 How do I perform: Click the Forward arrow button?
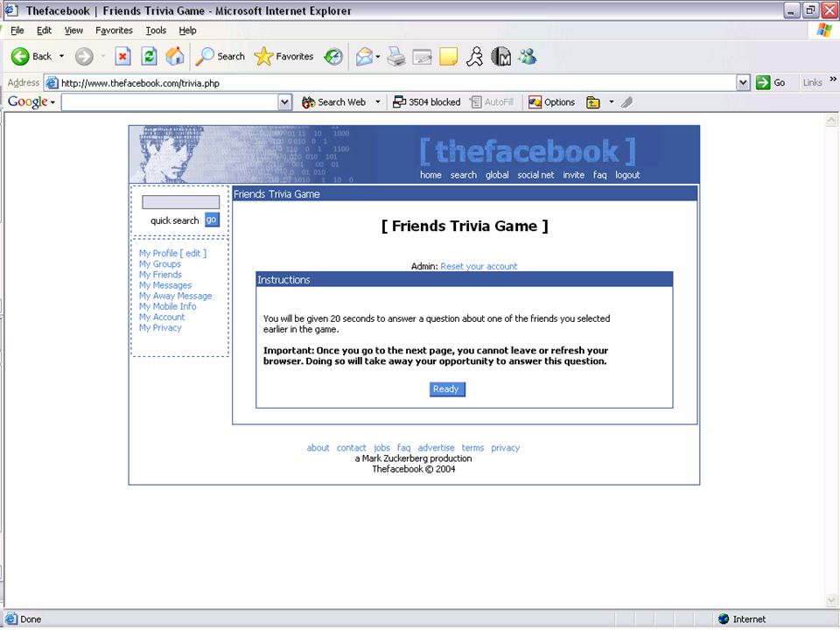(84, 56)
